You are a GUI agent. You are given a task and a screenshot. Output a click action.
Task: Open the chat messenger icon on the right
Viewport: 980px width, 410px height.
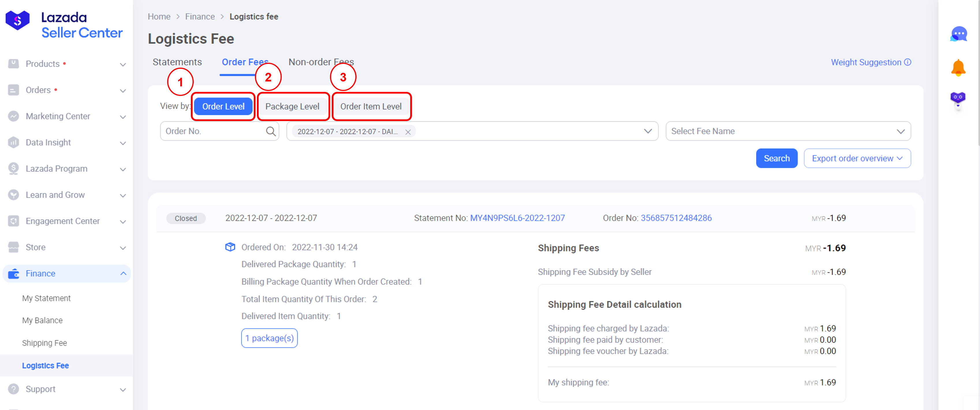click(x=959, y=34)
